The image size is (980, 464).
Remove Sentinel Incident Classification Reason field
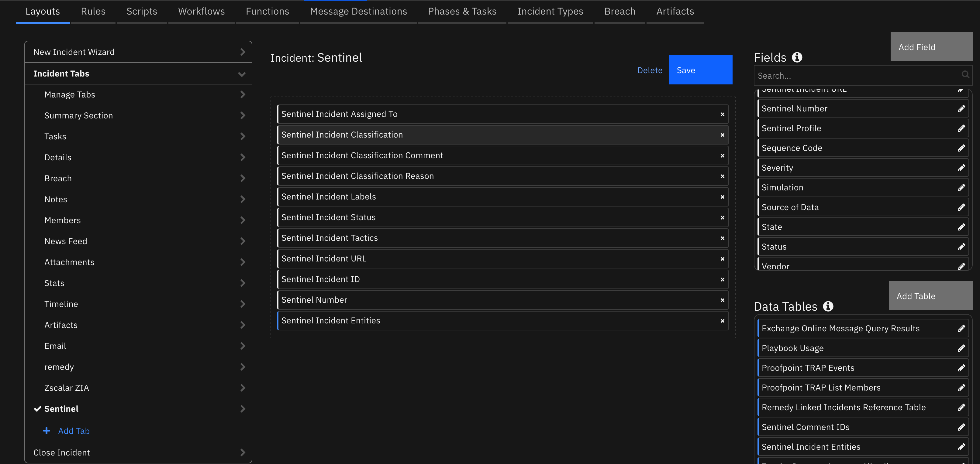tap(722, 176)
